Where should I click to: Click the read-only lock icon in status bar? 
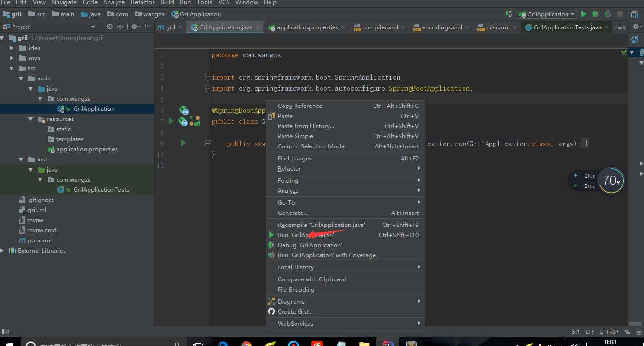coord(627,332)
